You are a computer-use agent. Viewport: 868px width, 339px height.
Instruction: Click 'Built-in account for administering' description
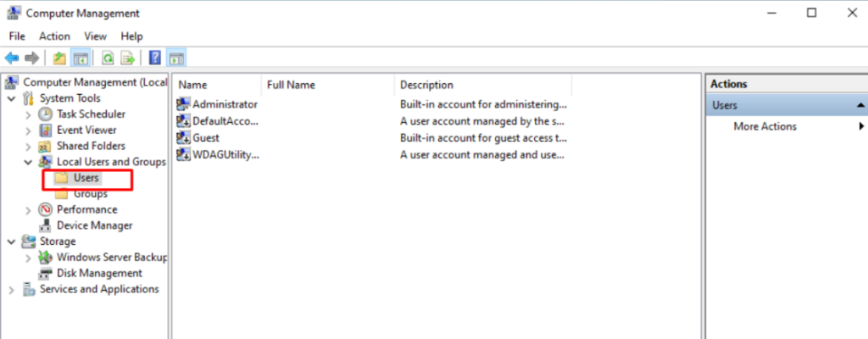pos(483,104)
